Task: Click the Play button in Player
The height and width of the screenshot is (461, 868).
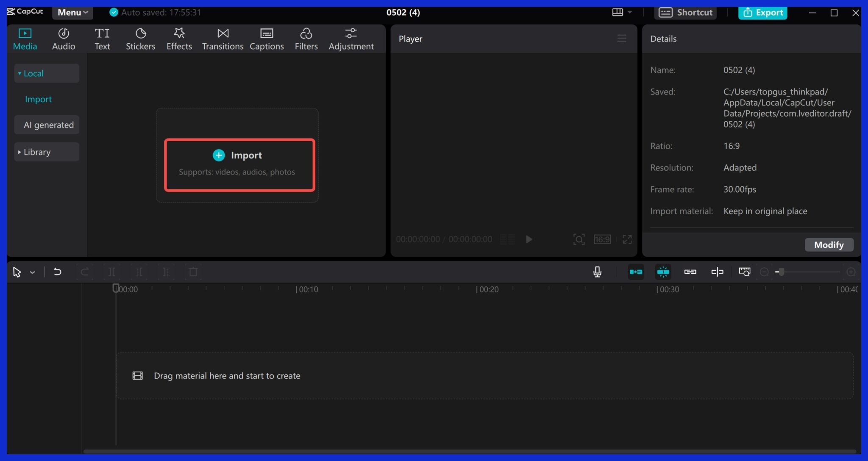Action: click(x=529, y=239)
